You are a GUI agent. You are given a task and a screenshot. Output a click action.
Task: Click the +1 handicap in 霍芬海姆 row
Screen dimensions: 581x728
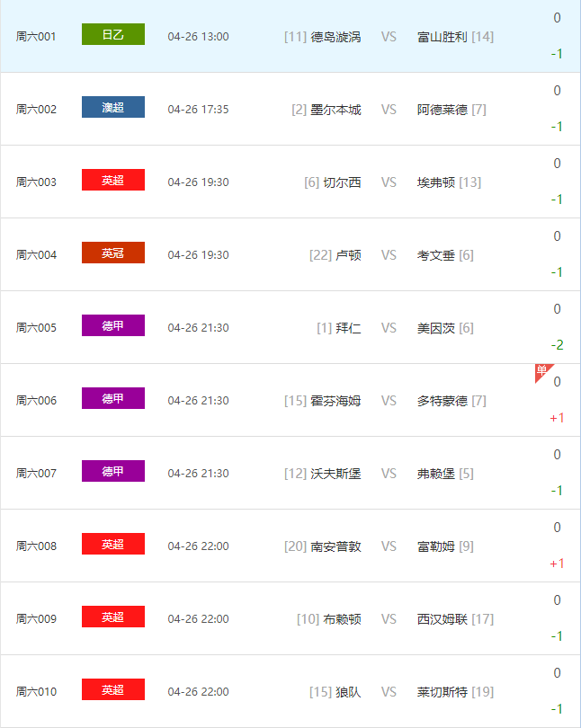(x=557, y=418)
